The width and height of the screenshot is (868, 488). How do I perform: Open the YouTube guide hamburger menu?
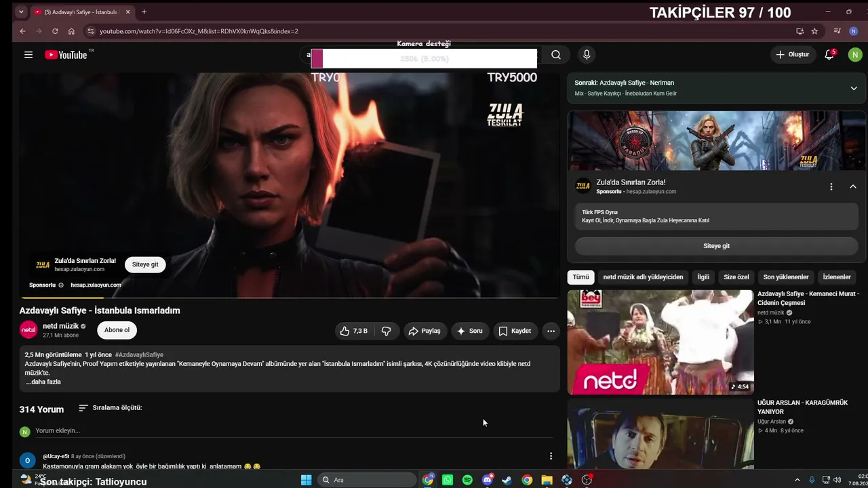click(x=28, y=55)
